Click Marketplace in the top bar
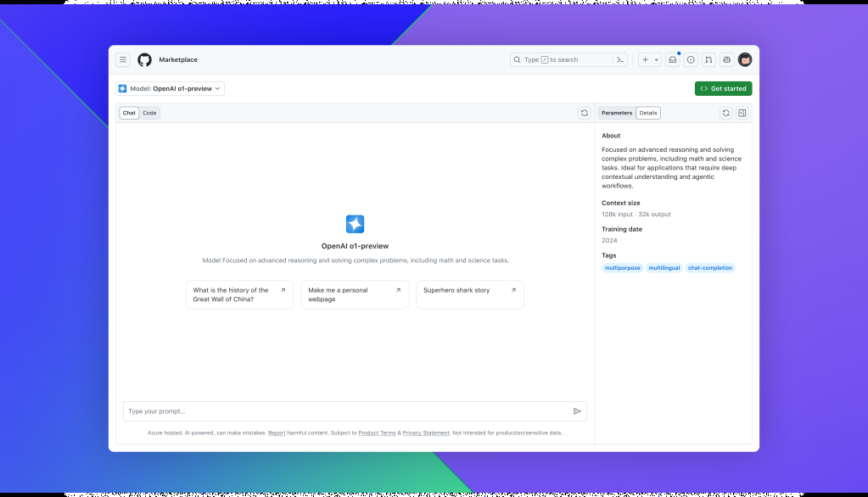 coord(179,59)
